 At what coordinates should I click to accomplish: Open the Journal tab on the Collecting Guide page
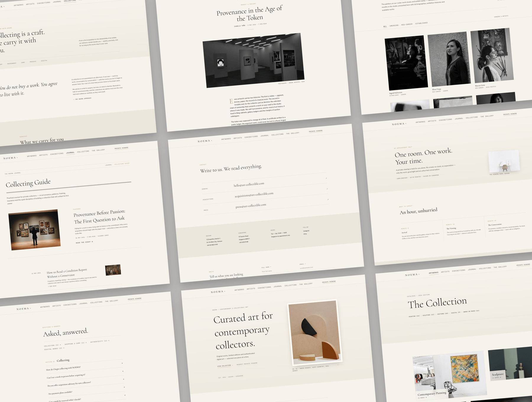(70, 153)
